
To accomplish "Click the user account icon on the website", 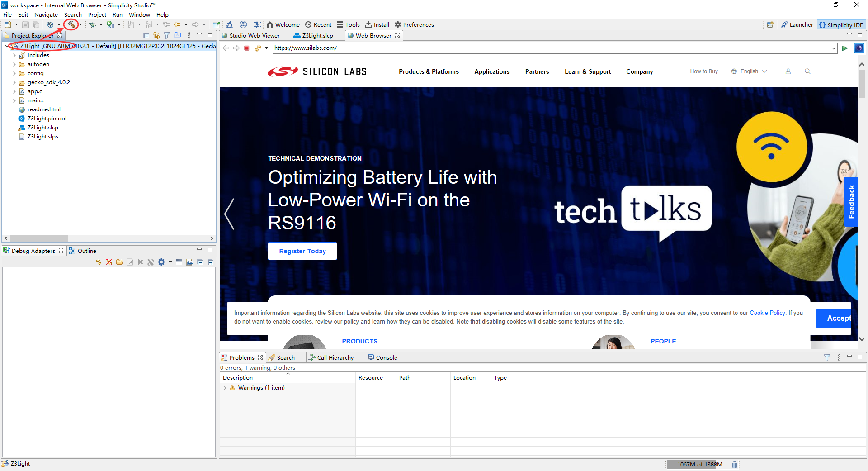I will coord(788,71).
